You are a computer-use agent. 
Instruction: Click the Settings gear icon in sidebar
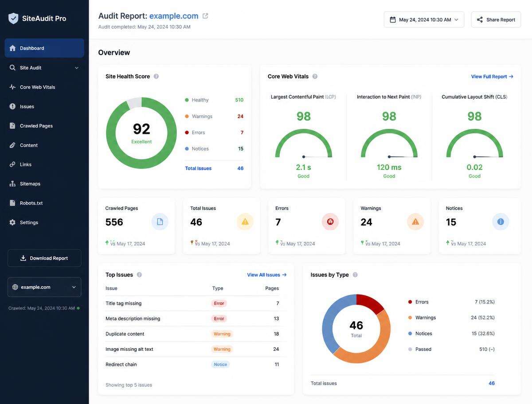point(12,222)
